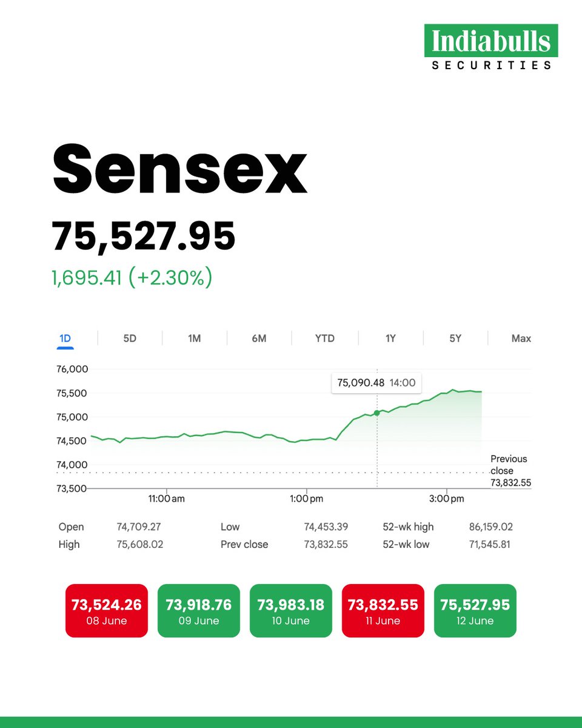Select the 12 June price card
Viewport: 582px width, 728px height.
coord(475,611)
